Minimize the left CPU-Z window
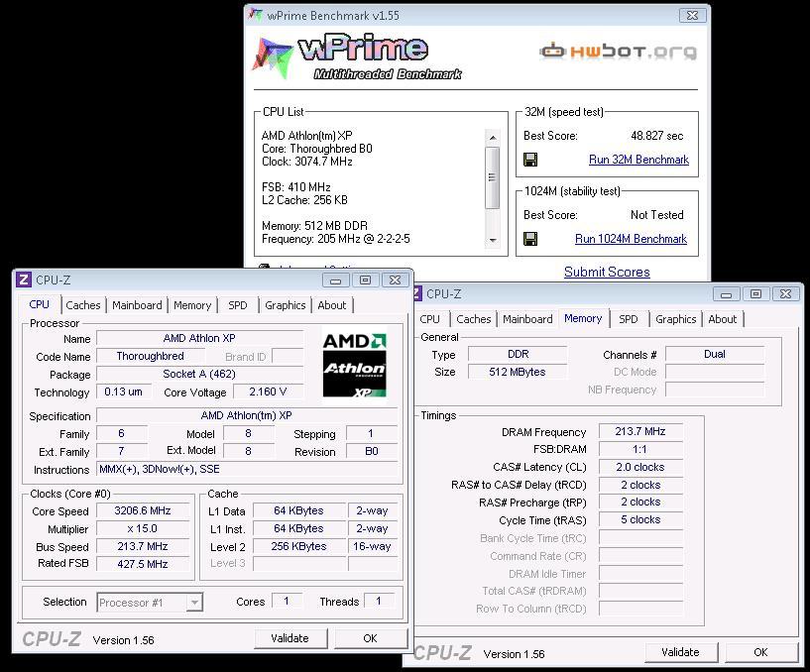 (336, 280)
